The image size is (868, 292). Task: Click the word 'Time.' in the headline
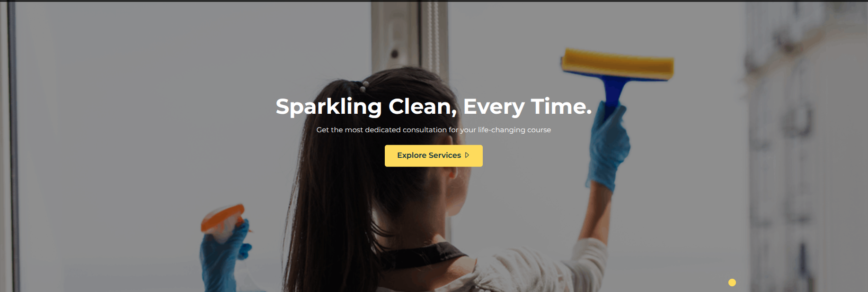[x=561, y=106]
